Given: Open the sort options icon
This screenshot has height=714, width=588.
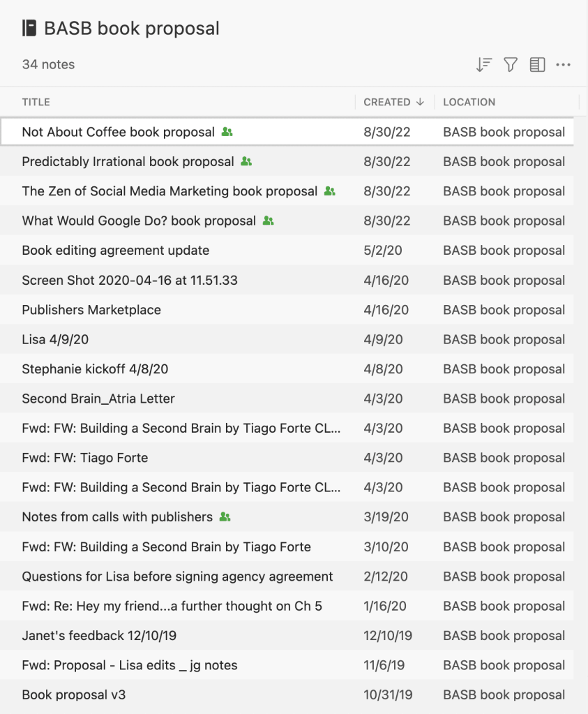Looking at the screenshot, I should pos(483,65).
